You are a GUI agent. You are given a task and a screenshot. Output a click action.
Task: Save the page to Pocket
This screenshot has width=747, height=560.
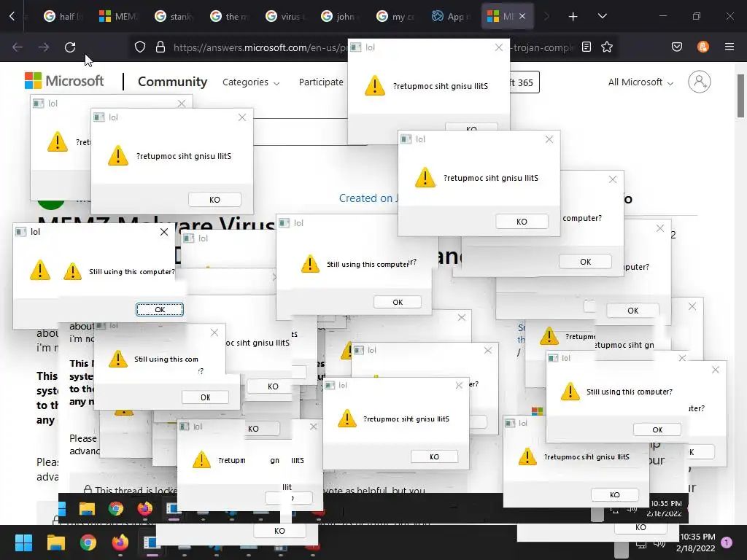[x=677, y=47]
